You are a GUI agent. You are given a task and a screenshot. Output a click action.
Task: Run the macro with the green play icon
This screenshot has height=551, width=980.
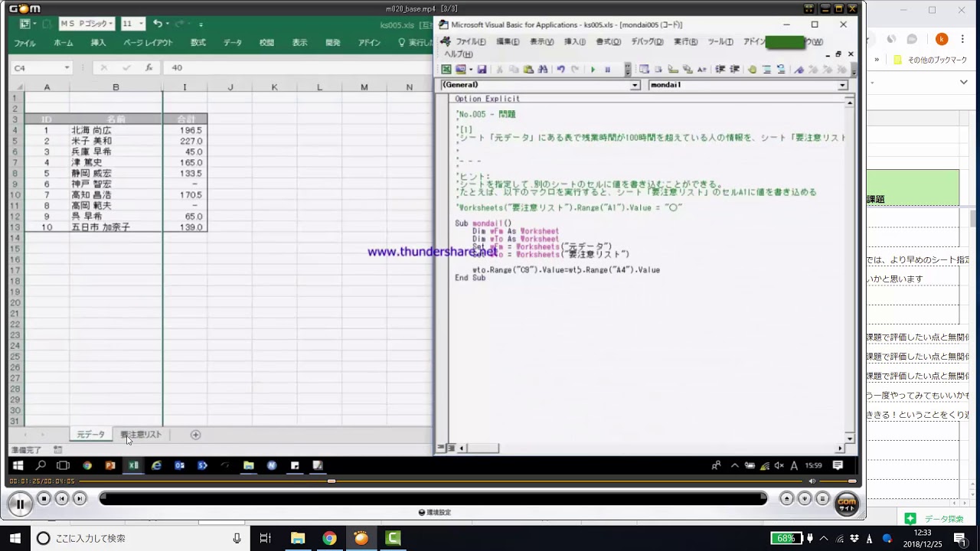593,70
